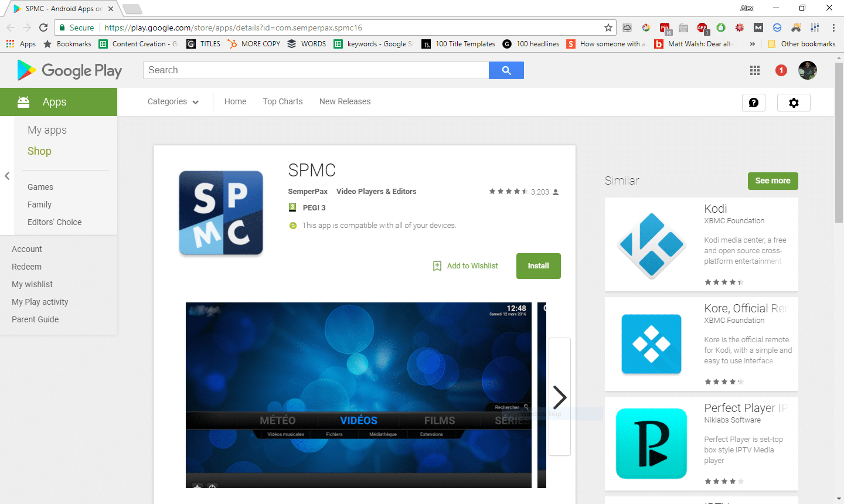The image size is (844, 504).
Task: Open the Perfect Player title link
Action: [x=745, y=408]
